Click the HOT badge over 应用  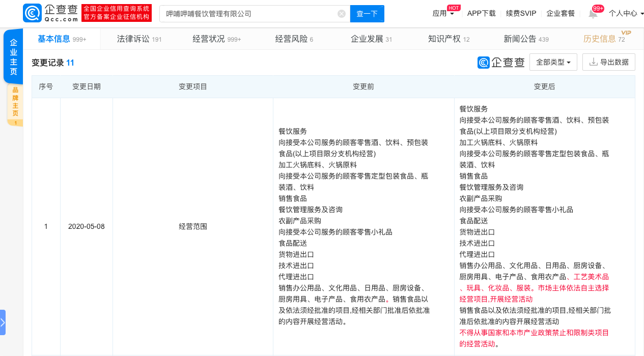point(454,8)
